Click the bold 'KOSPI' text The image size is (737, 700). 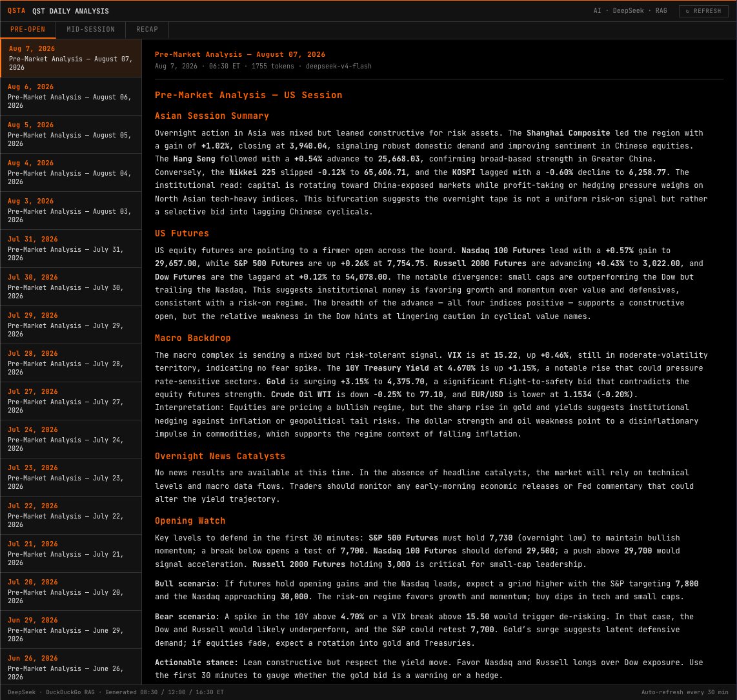[463, 172]
